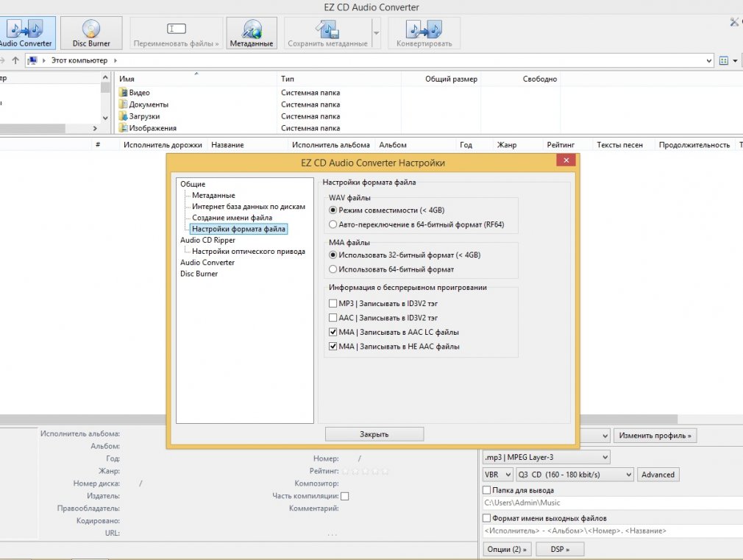Set rating using the Рейтинг stars
The height and width of the screenshot is (560, 743).
[x=366, y=472]
